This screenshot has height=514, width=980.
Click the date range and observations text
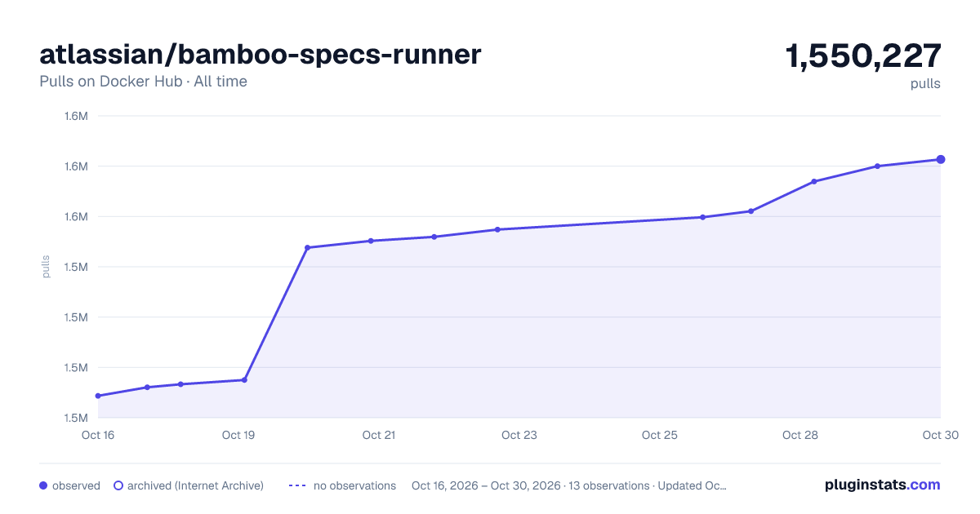click(x=569, y=485)
